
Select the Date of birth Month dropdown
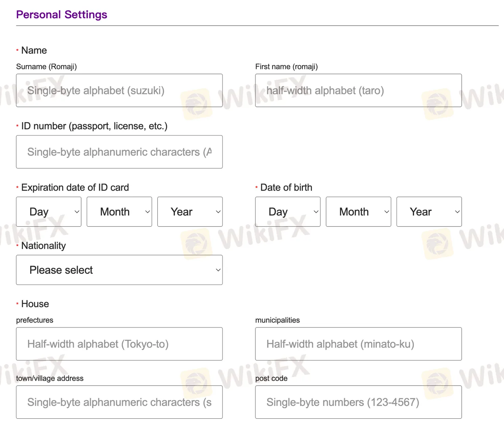pyautogui.click(x=358, y=212)
